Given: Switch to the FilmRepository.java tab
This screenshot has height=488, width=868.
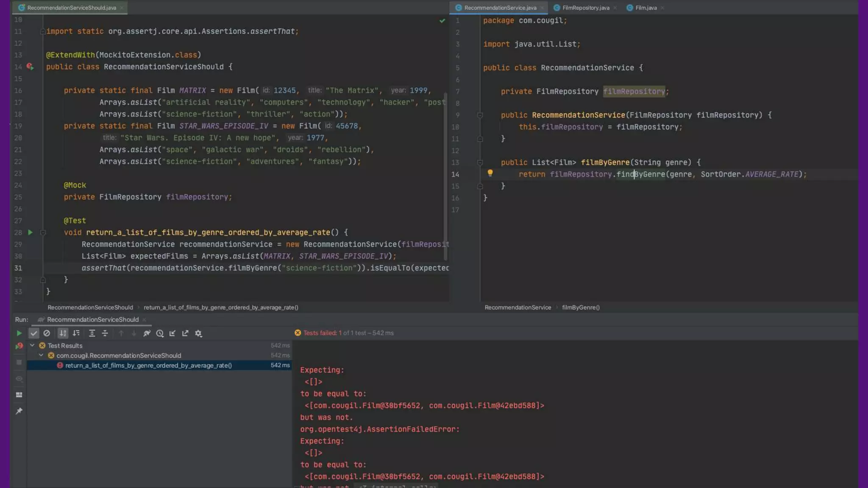Looking at the screenshot, I should 585,8.
